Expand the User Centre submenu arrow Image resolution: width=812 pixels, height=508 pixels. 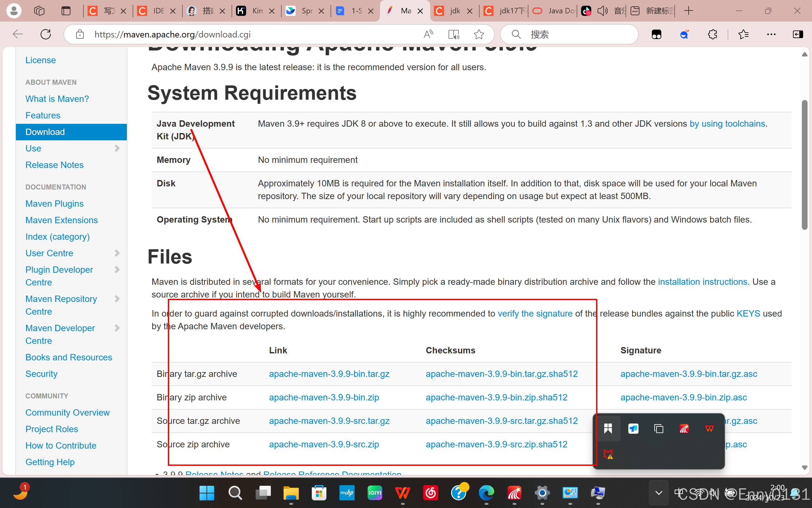[117, 253]
